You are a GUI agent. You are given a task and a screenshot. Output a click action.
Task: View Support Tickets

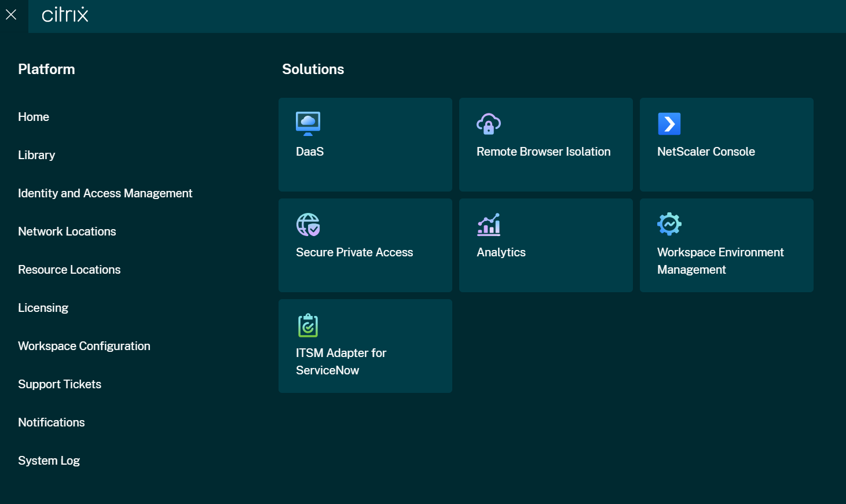tap(60, 384)
